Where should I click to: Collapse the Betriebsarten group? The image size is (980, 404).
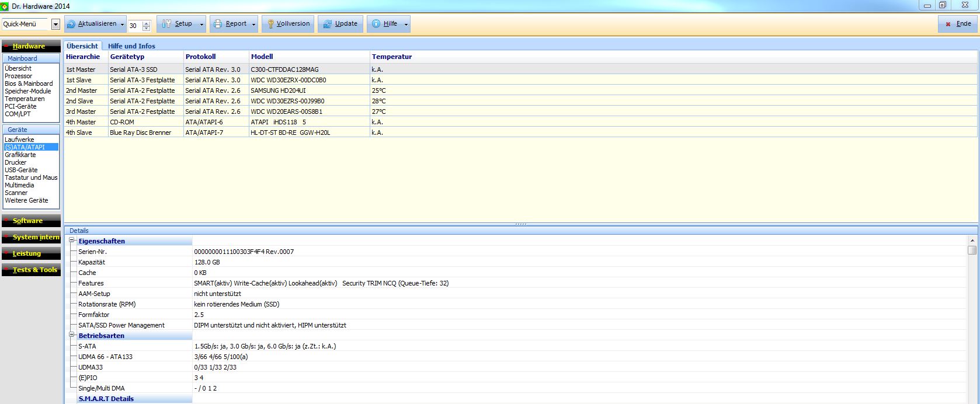tap(72, 335)
